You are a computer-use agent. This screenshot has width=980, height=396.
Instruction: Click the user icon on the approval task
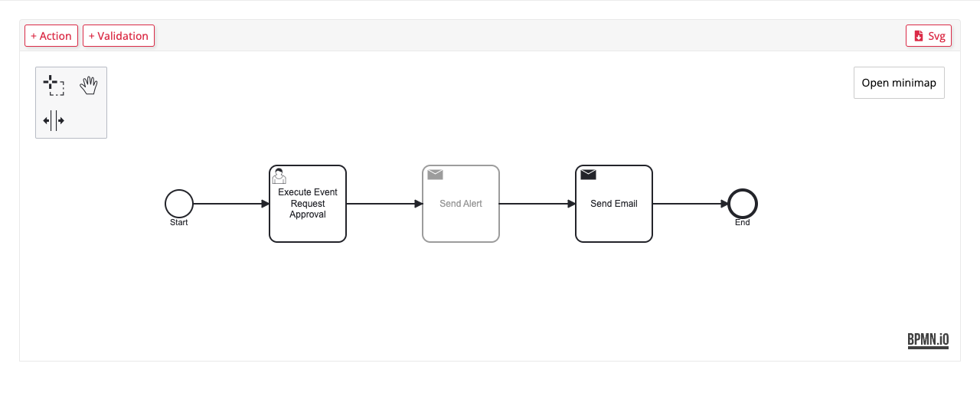(279, 176)
